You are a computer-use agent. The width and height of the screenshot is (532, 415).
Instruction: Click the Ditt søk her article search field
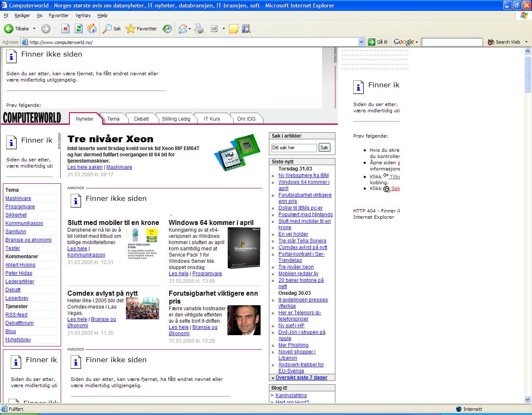pos(294,148)
